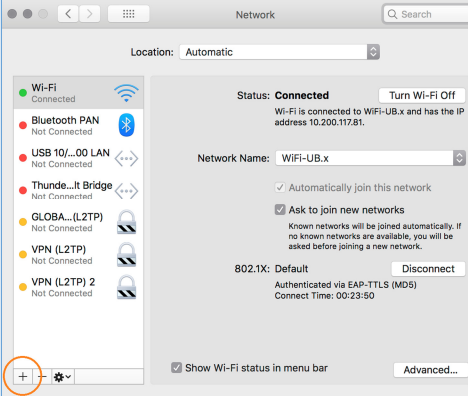Click the green status dot for Wi-Fi
This screenshot has height=396, width=468.
[x=23, y=93]
